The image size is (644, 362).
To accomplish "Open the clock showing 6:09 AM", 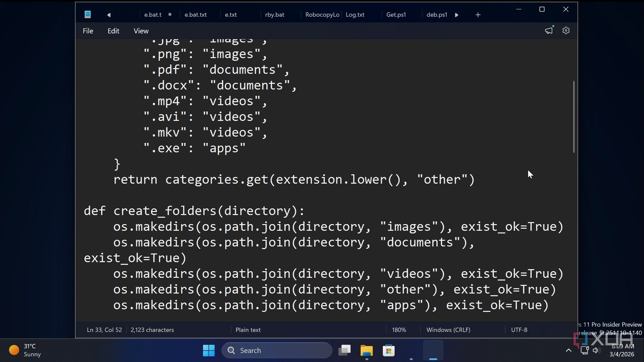I will point(622,350).
